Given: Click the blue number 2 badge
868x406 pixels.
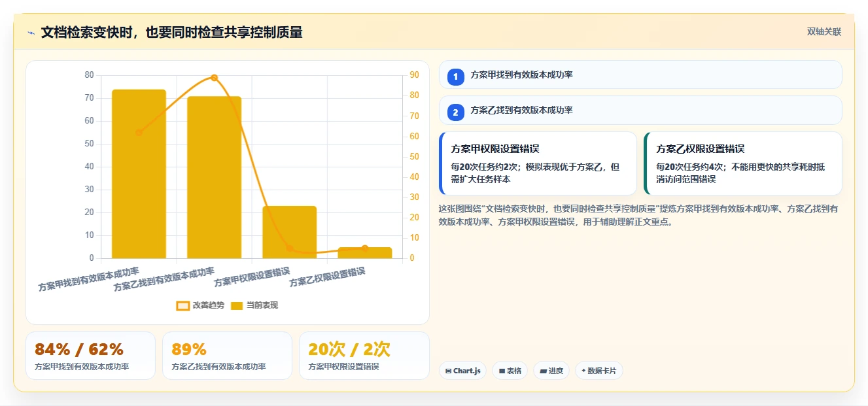Looking at the screenshot, I should tap(456, 112).
